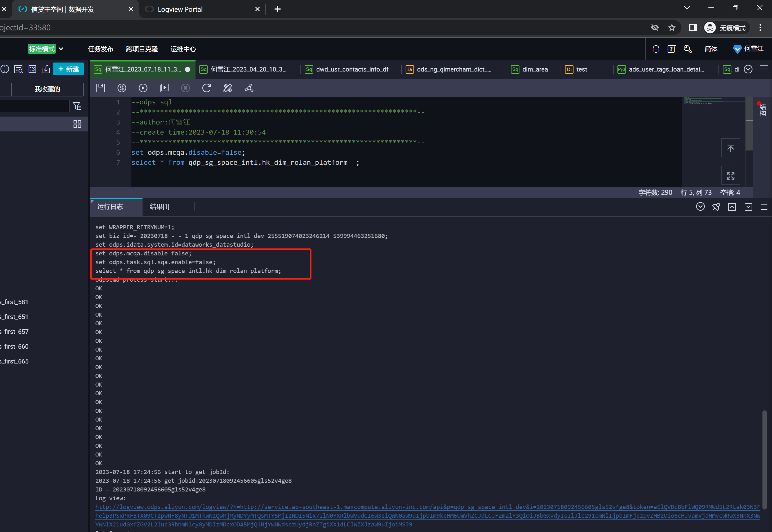Click the 我收藏的 tab button

click(x=47, y=89)
